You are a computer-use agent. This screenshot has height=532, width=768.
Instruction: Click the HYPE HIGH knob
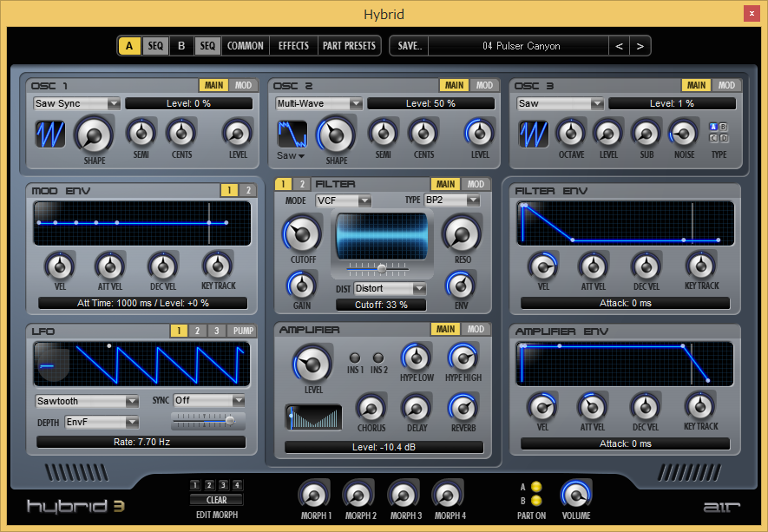(463, 358)
